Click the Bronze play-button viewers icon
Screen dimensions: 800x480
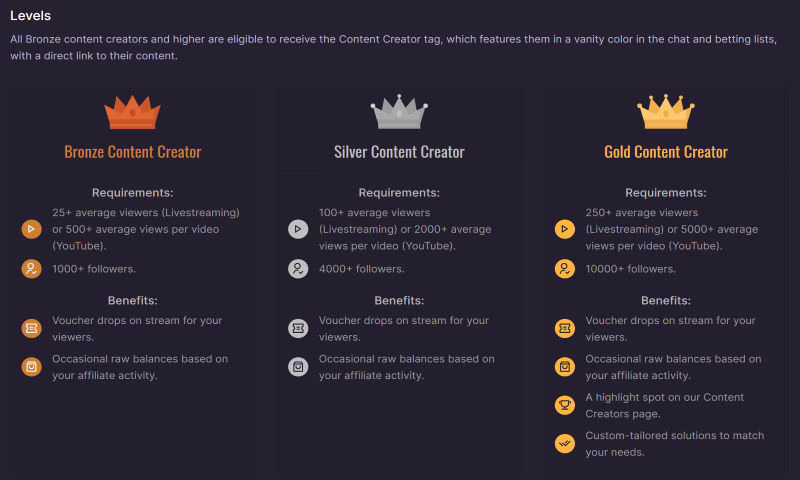[x=32, y=229]
